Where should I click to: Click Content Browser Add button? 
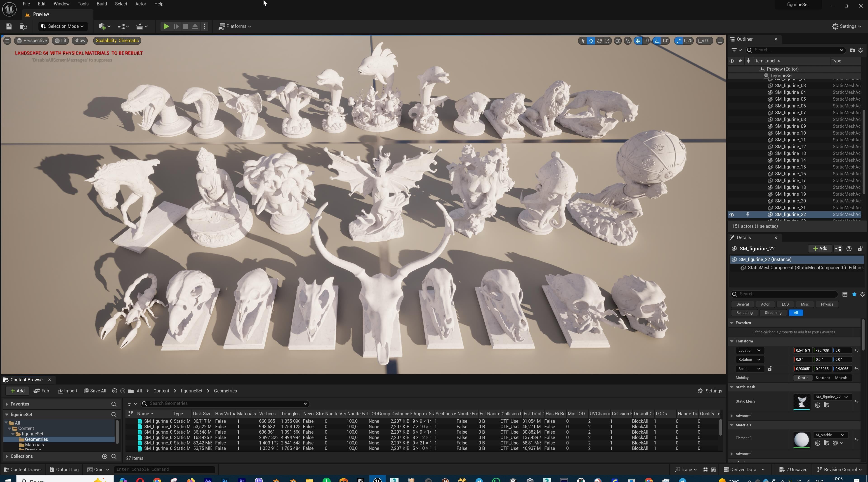[17, 391]
